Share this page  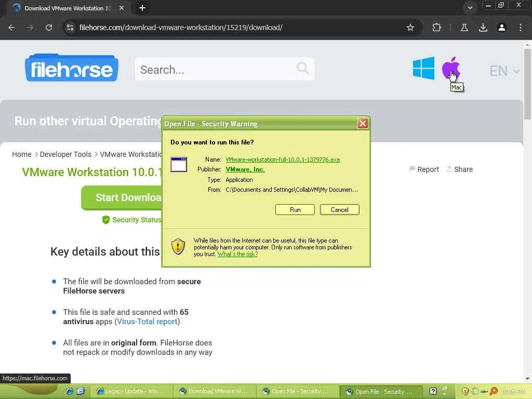(460, 169)
